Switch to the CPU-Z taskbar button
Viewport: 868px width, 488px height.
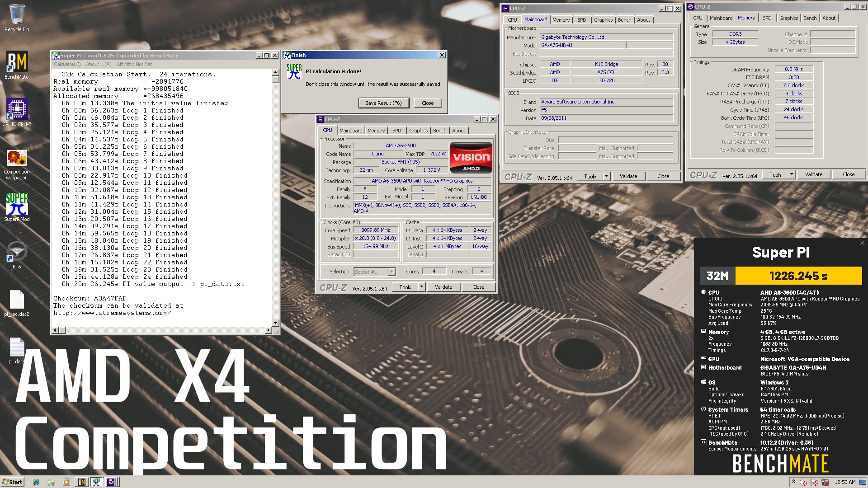(111, 482)
